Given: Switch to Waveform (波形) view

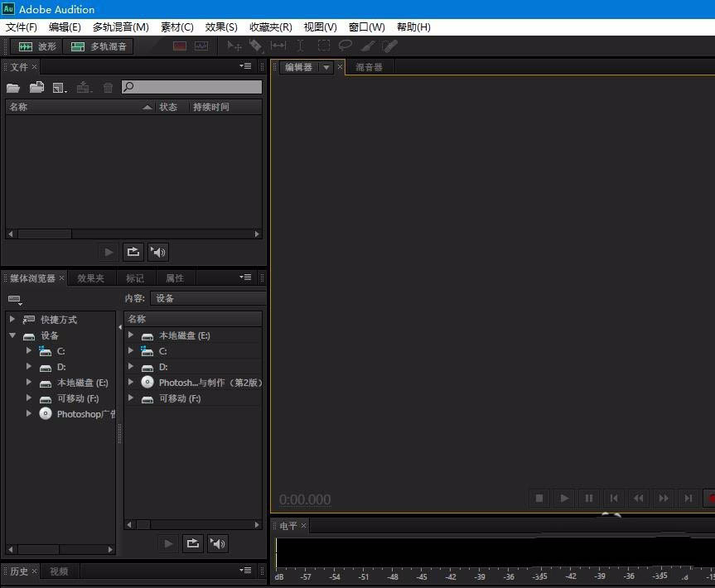Looking at the screenshot, I should point(36,46).
